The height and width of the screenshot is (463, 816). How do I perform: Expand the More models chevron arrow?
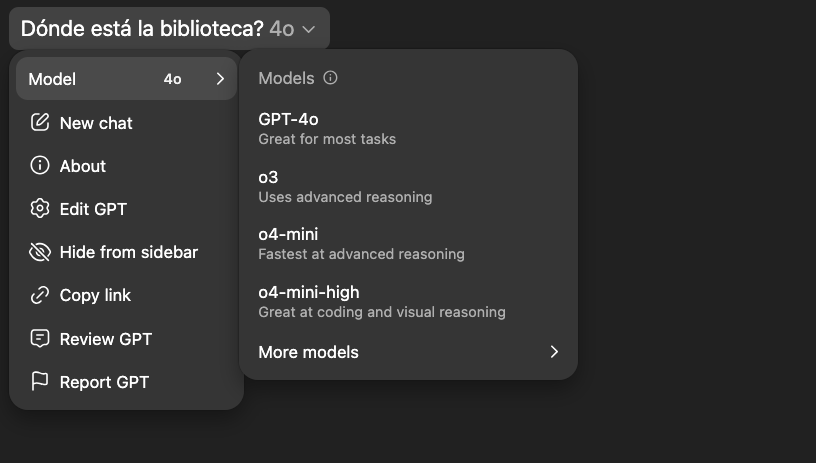(x=554, y=352)
